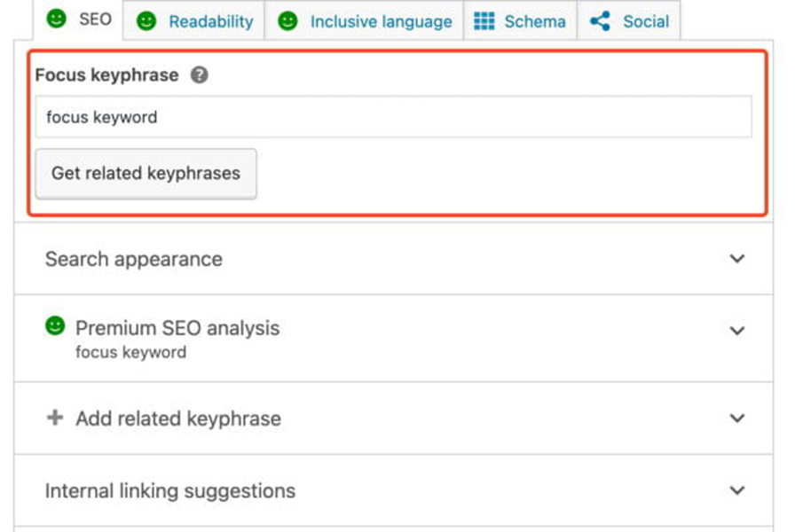
Task: Expand the Premium SEO analysis section
Action: tap(736, 330)
